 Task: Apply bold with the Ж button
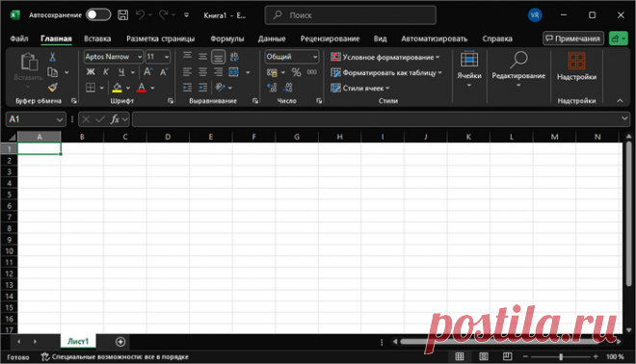point(91,72)
